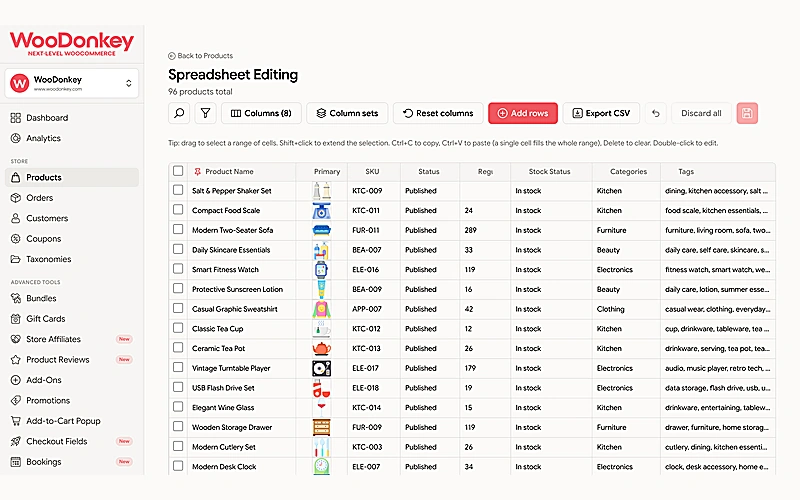
Task: Click the Back to Products arrow icon
Action: click(x=172, y=56)
